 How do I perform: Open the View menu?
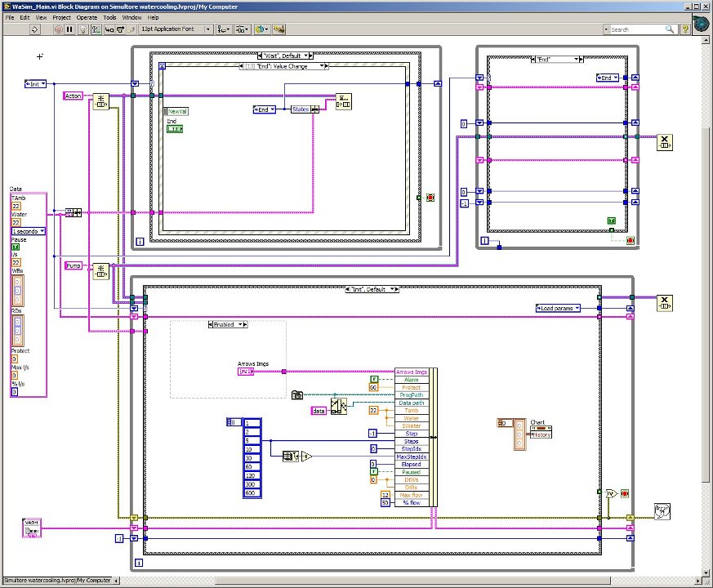[41, 17]
